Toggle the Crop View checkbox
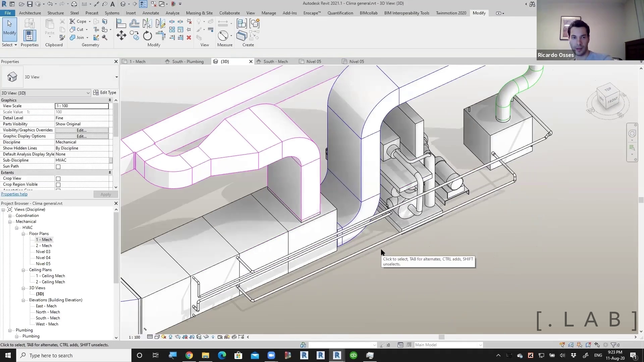 click(58, 179)
